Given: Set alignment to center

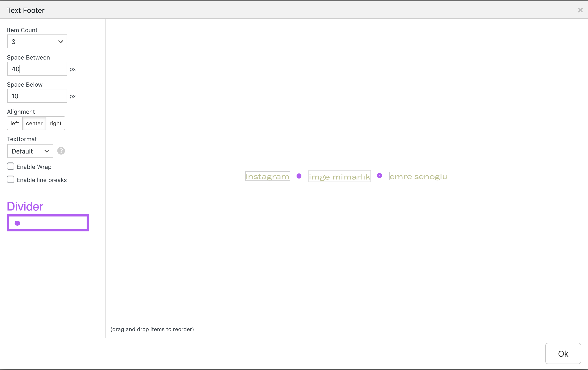Looking at the screenshot, I should click(x=34, y=123).
